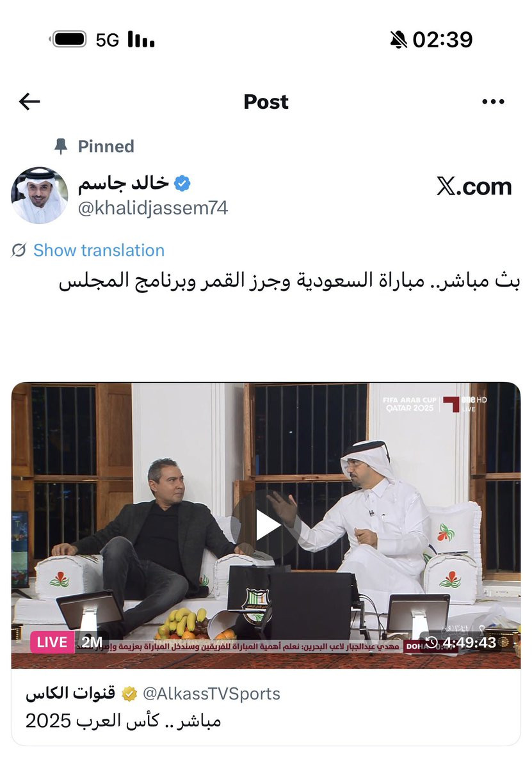
Task: Open the @AlkassTVSports account handle
Action: coord(211,694)
